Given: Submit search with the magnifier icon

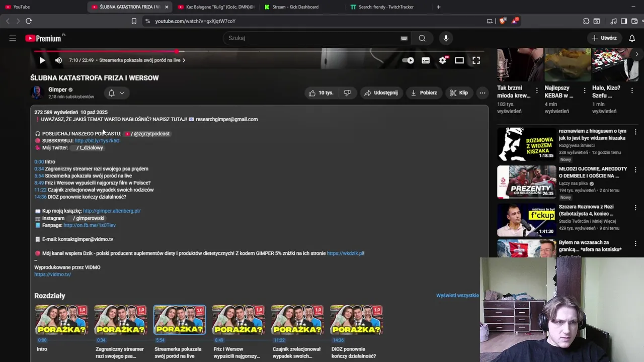Looking at the screenshot, I should pyautogui.click(x=422, y=38).
